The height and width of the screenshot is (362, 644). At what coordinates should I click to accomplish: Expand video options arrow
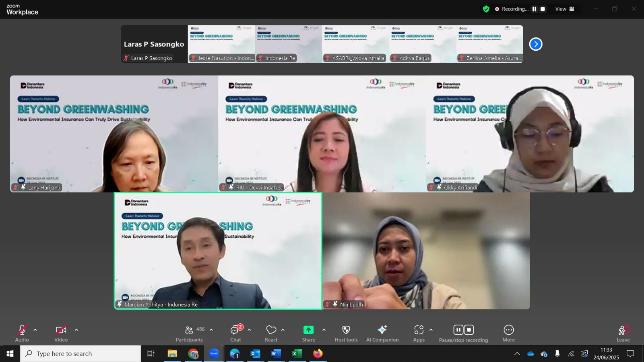[76, 330]
